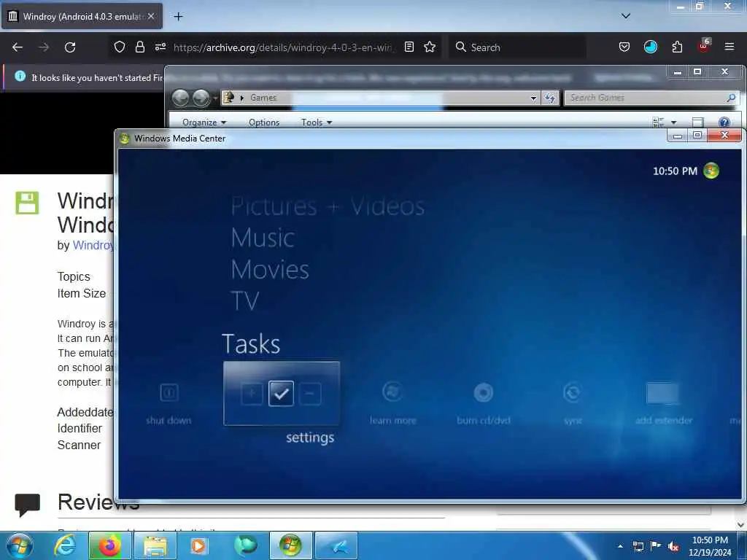Click Options in Games window toolbar
This screenshot has height=560, width=747.
click(264, 122)
